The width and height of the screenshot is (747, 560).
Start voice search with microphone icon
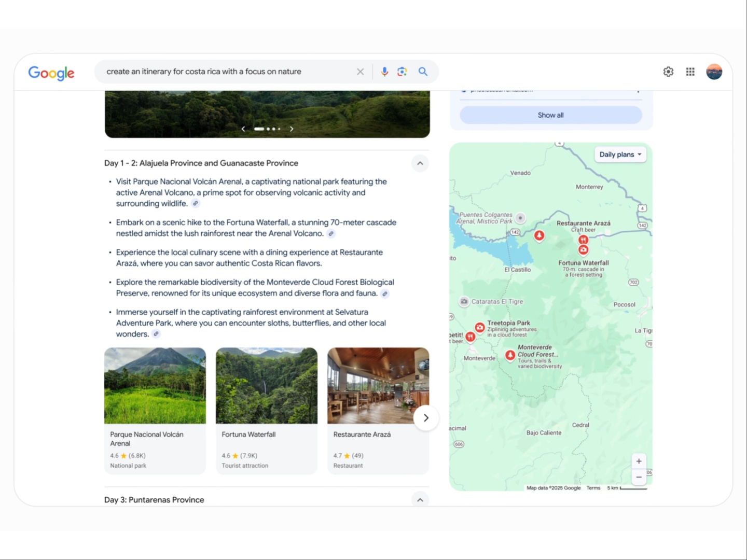tap(384, 72)
